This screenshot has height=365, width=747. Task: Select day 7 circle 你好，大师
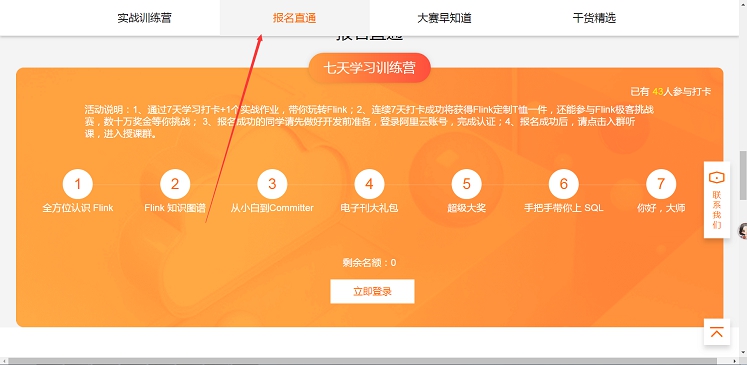coord(661,184)
